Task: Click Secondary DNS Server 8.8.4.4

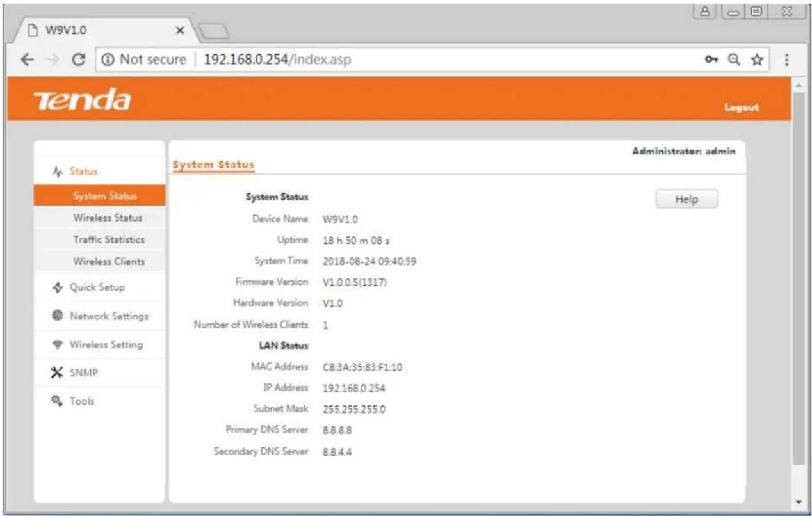Action: click(x=337, y=452)
